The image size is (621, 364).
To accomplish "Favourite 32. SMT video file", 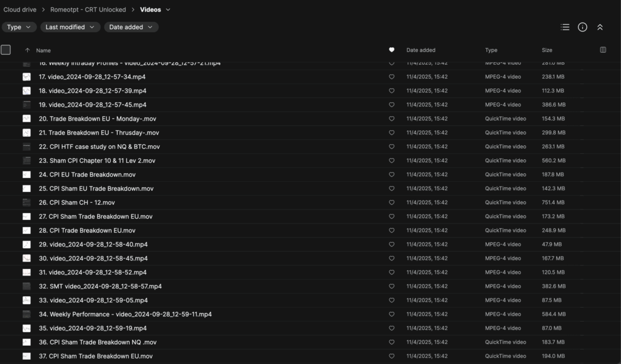I will point(392,286).
